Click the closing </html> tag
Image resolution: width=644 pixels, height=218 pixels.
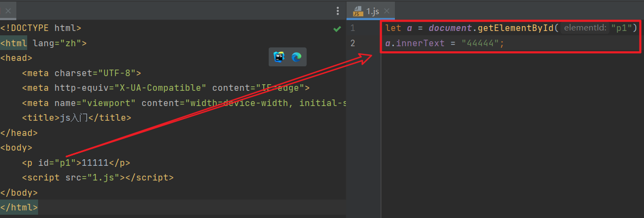(x=19, y=207)
